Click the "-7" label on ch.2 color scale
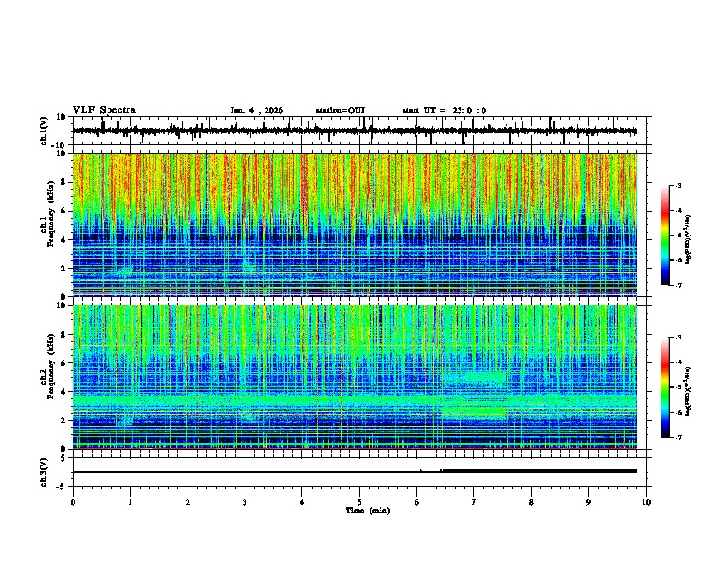Image resolution: width=728 pixels, height=563 pixels. tap(677, 438)
